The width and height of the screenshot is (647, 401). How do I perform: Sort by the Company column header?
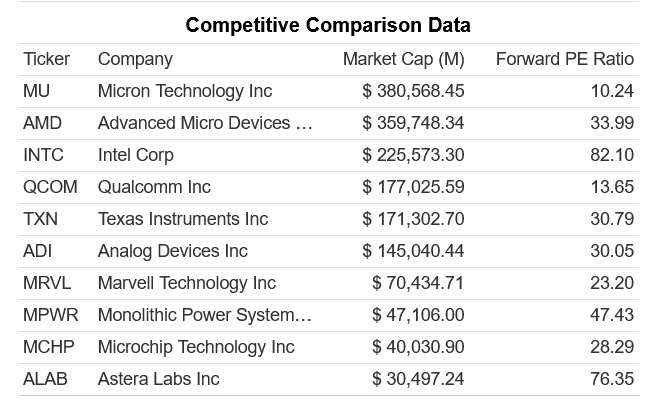135,59
